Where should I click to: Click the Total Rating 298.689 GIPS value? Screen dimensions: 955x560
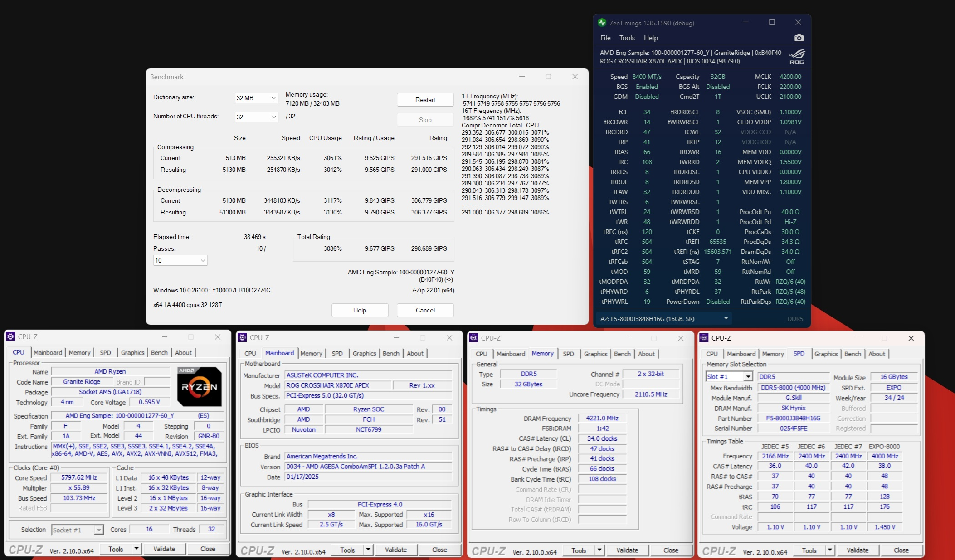(x=429, y=248)
